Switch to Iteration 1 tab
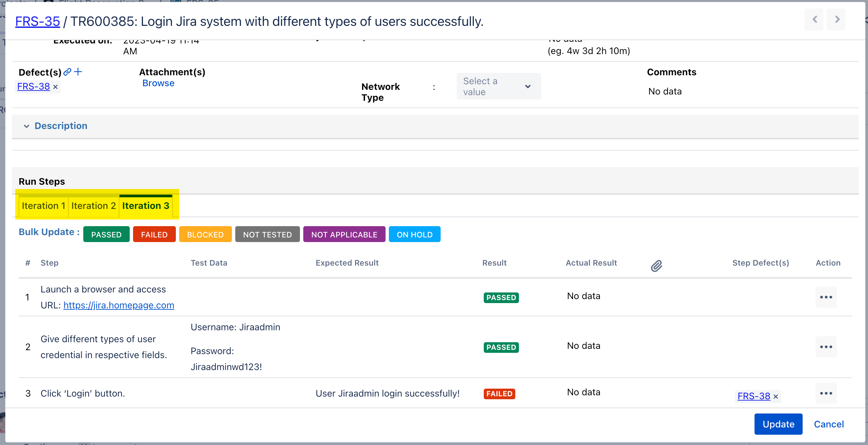This screenshot has height=445, width=868. coord(43,206)
